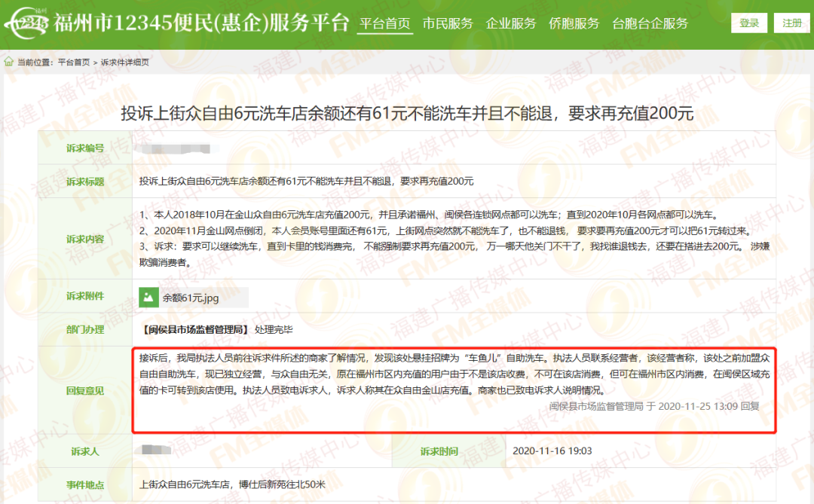Open the 余额61元.jpg attachment
The height and width of the screenshot is (504, 814).
[191, 298]
